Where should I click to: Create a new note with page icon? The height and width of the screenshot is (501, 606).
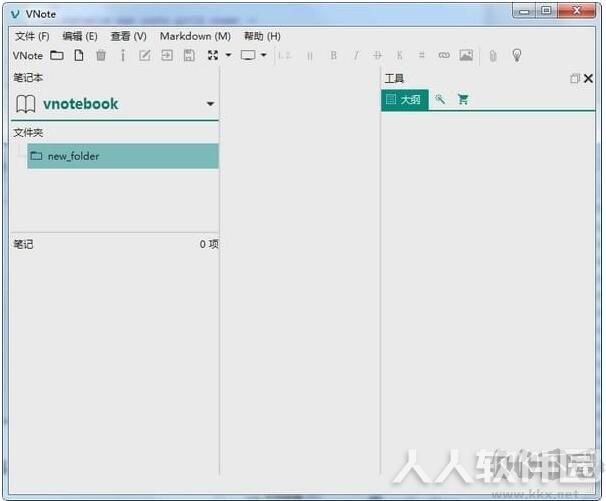(79, 55)
